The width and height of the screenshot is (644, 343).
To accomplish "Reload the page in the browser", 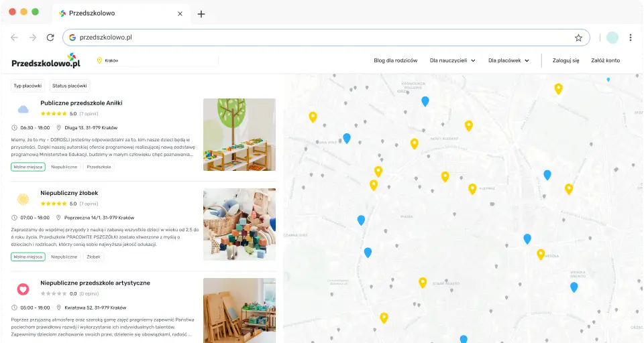I will 50,38.
